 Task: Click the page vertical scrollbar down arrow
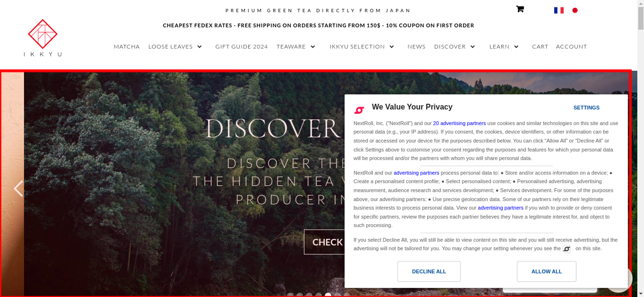640,293
